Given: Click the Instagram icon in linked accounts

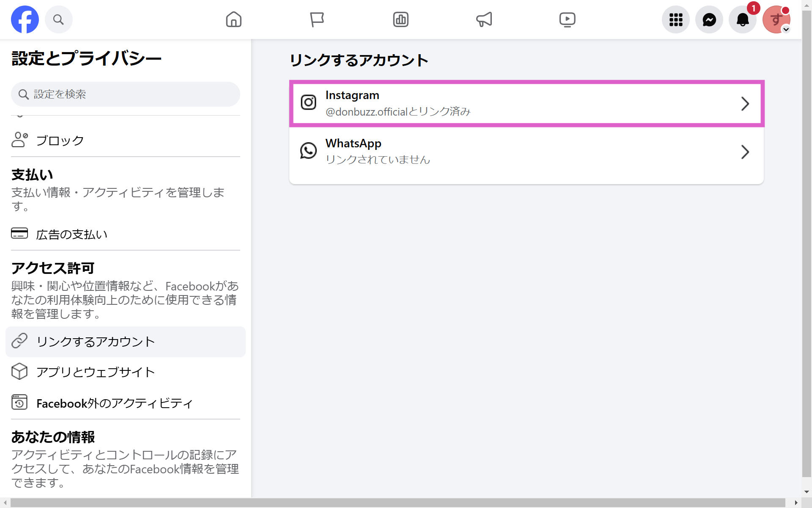Looking at the screenshot, I should click(x=308, y=102).
